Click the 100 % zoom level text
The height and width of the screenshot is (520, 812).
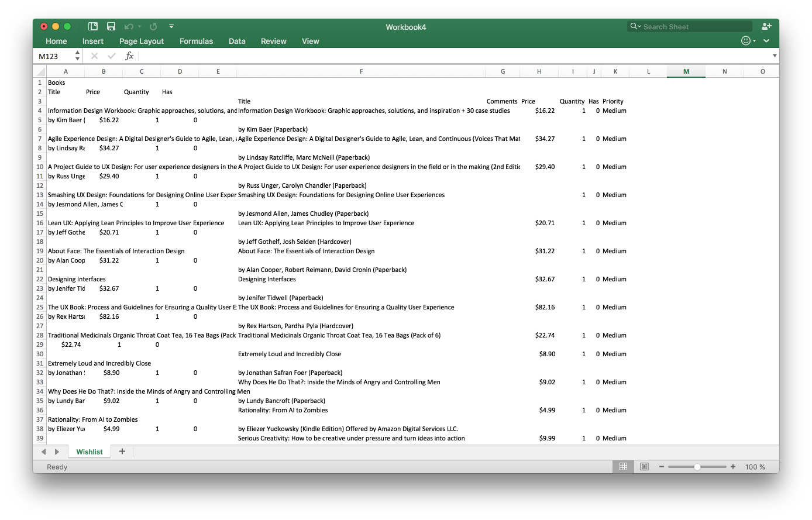coord(755,467)
